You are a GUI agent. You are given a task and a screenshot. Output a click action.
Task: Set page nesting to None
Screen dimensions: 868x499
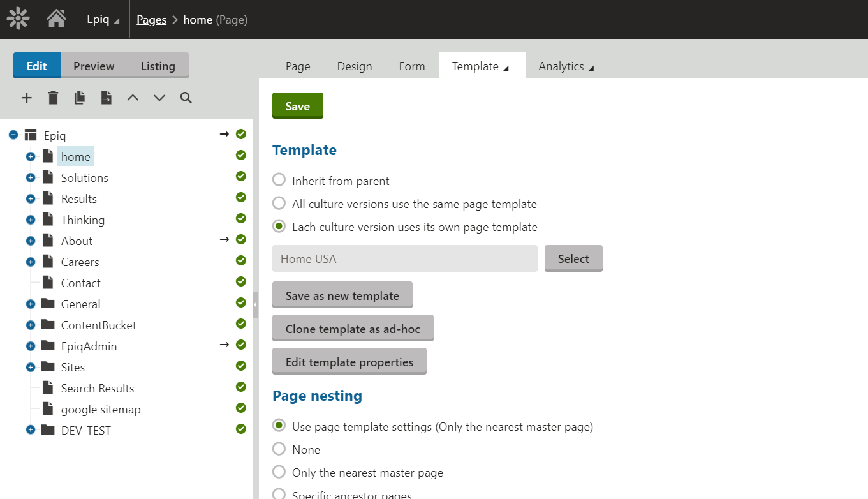[x=279, y=449]
